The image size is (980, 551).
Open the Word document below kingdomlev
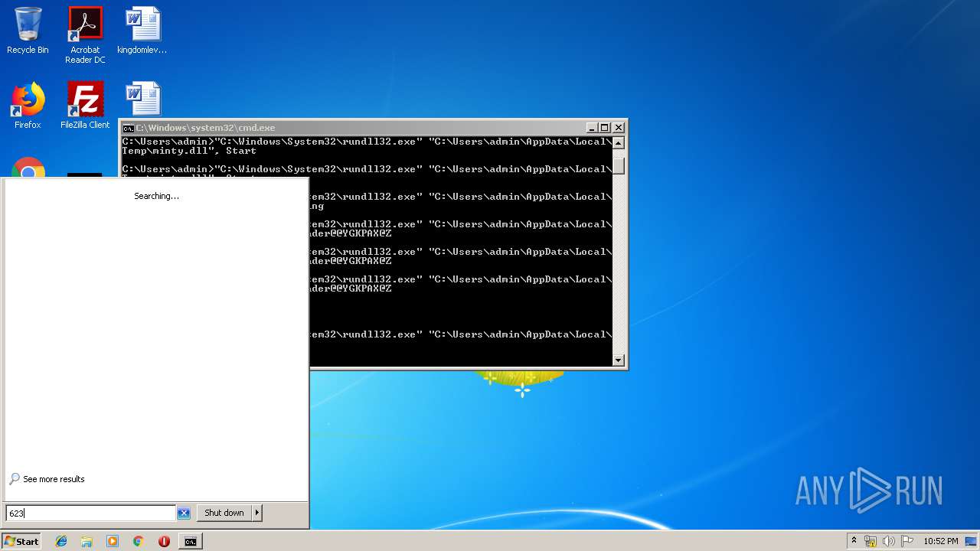[x=142, y=99]
